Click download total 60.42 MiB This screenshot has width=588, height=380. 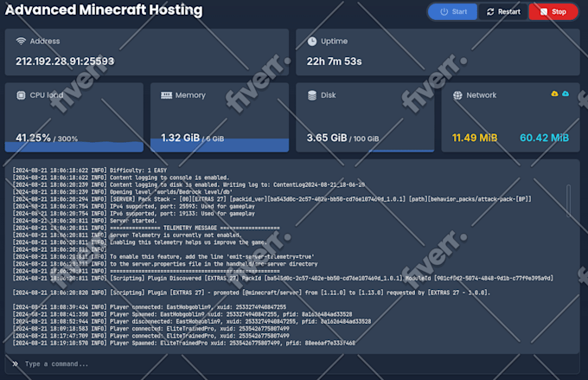pos(544,138)
